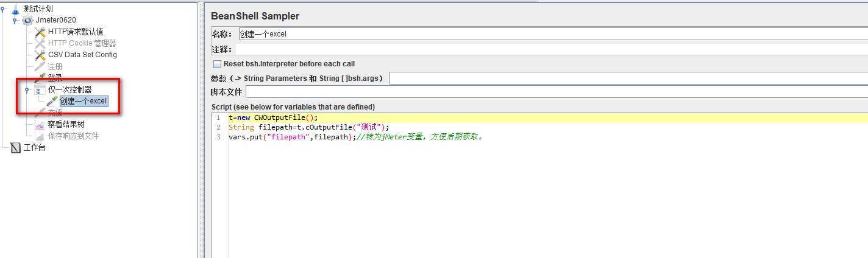Click the line number 1 in script gutter

[x=218, y=117]
